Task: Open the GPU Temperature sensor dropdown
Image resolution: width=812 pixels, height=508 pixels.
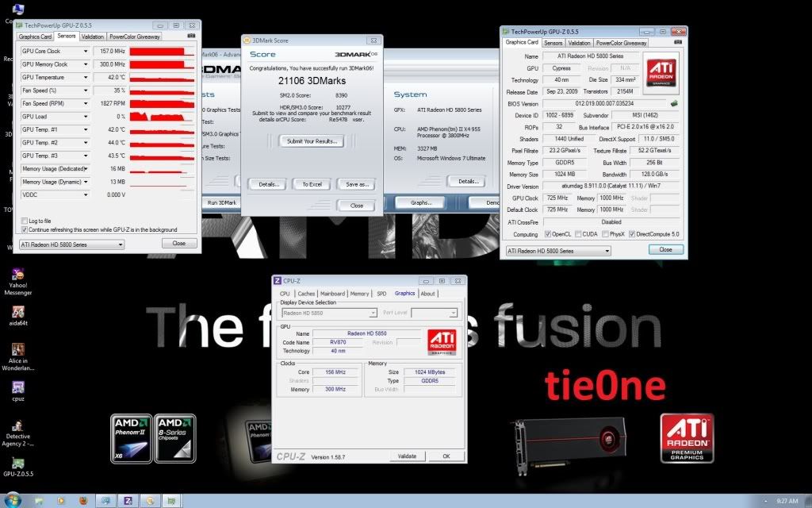Action: tap(86, 77)
